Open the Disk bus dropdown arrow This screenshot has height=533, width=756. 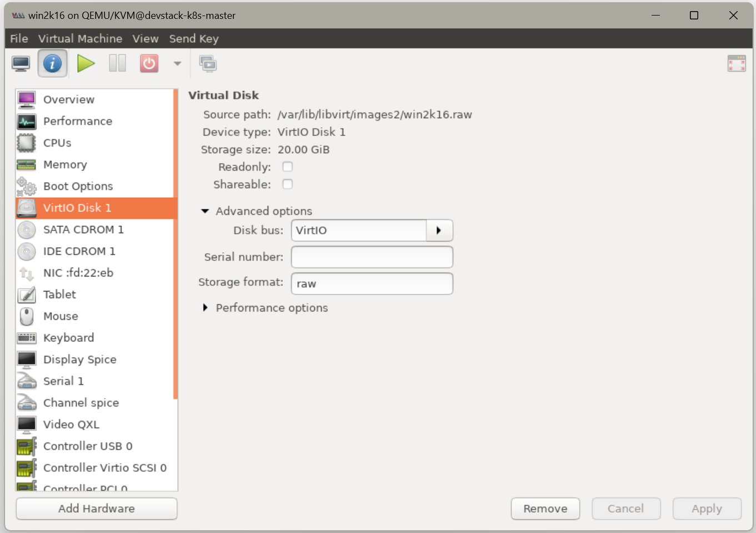pyautogui.click(x=439, y=230)
